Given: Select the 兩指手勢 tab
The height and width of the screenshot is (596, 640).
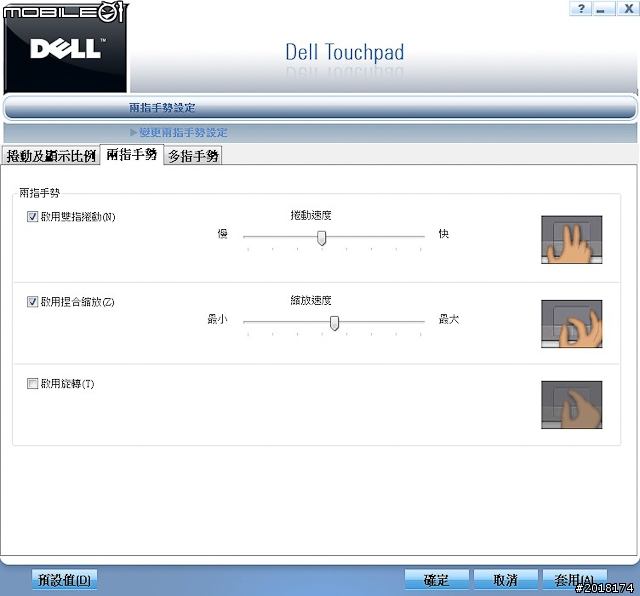Looking at the screenshot, I should [x=132, y=154].
